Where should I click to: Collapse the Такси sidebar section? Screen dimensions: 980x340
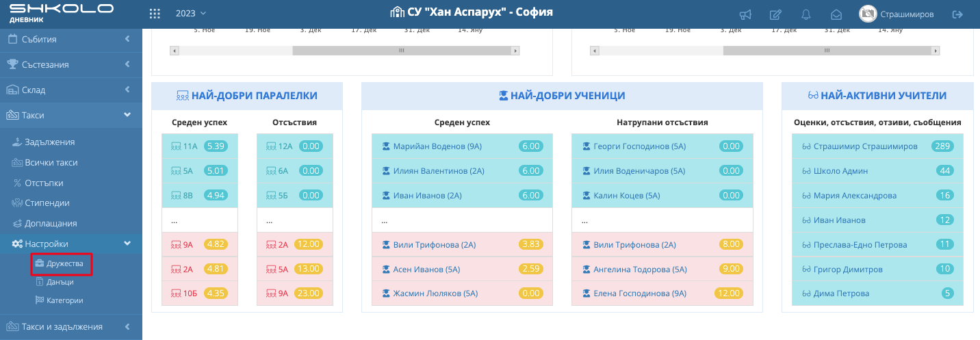[x=71, y=115]
